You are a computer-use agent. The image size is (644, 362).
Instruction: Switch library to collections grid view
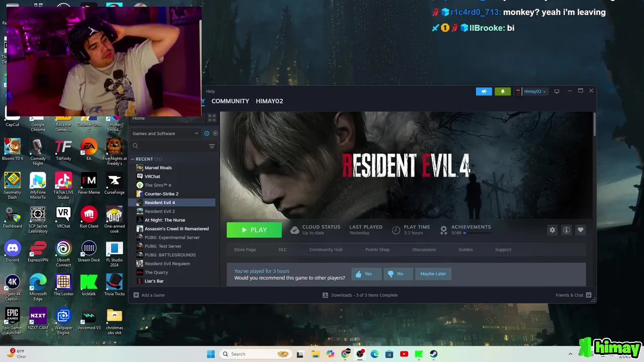pyautogui.click(x=212, y=118)
